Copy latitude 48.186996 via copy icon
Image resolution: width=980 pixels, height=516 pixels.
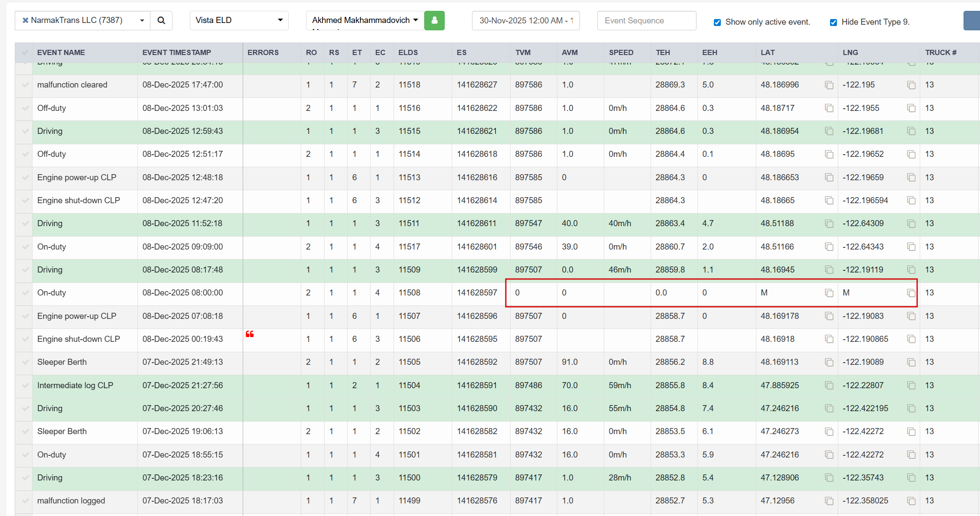click(x=829, y=85)
